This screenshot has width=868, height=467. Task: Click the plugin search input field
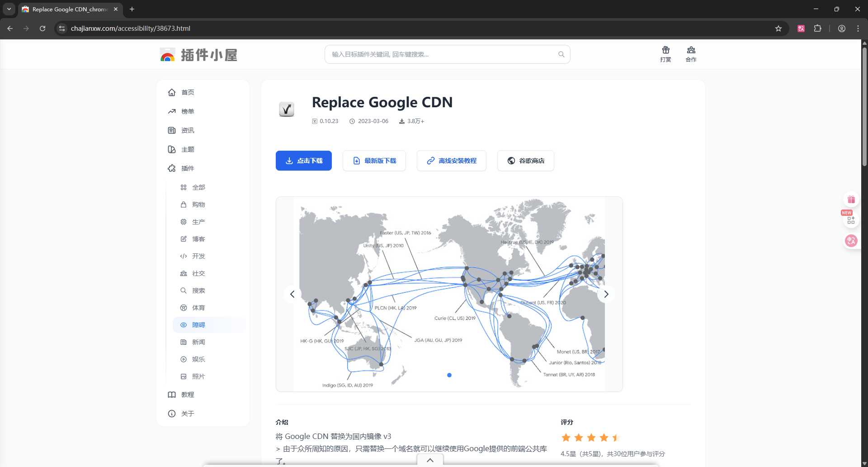447,54
